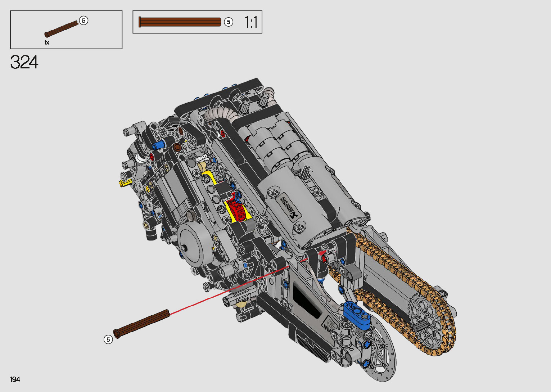This screenshot has height=392, width=551.
Task: Select the small brown axle in parts box
Action: 61,30
